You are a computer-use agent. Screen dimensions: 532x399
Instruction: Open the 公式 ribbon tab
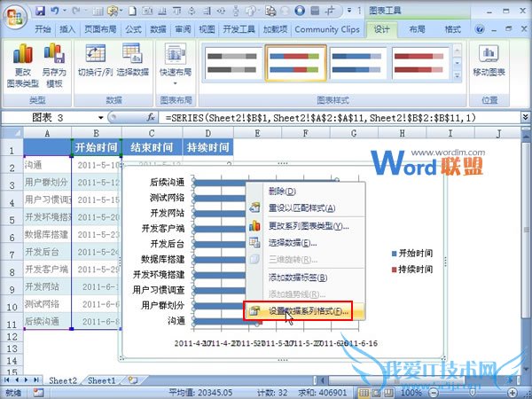(133, 29)
